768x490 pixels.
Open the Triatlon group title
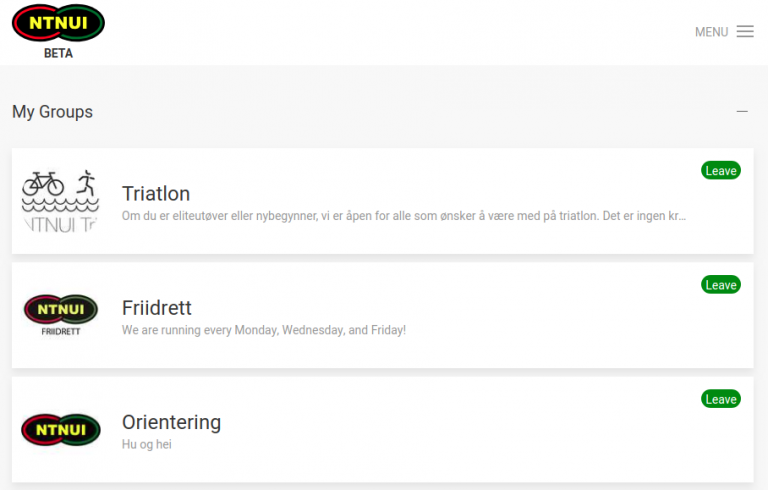(x=156, y=194)
